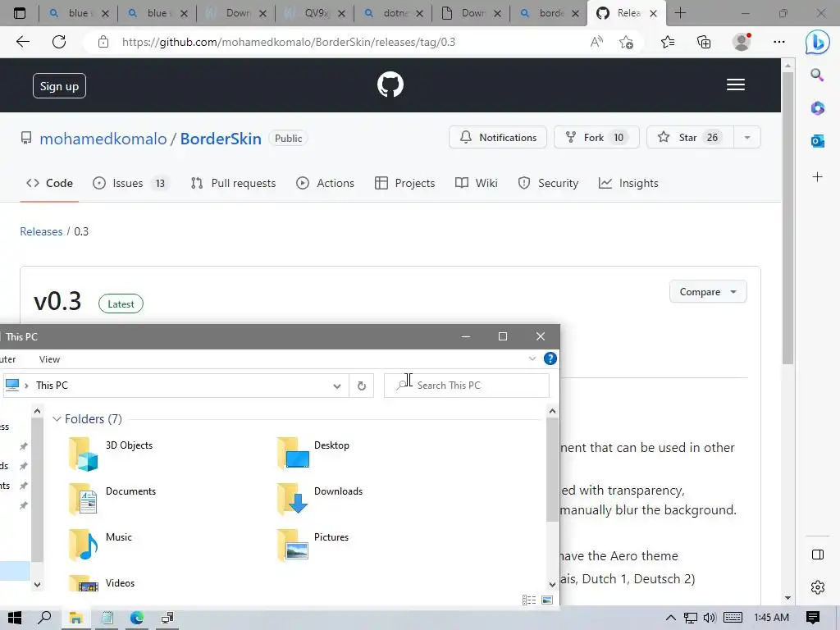Toggle the hide sidebar icon

(x=818, y=555)
